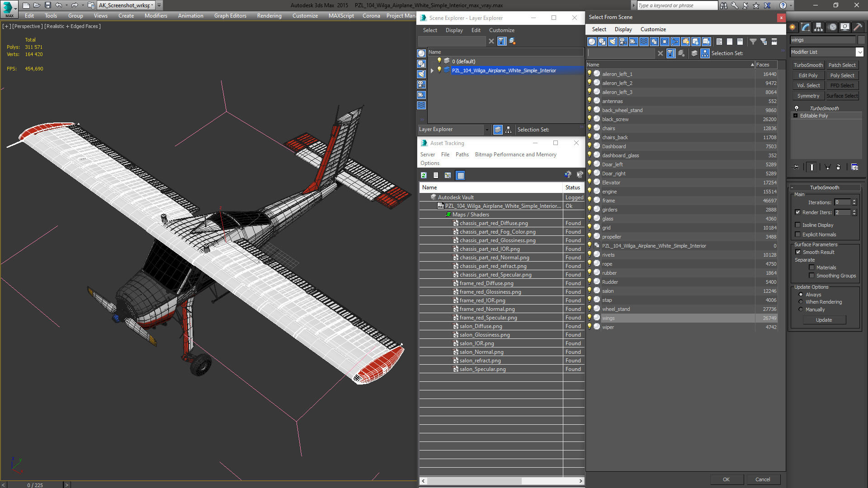This screenshot has width=868, height=488.
Task: Open the Hierarchy command panel tab
Action: (818, 27)
